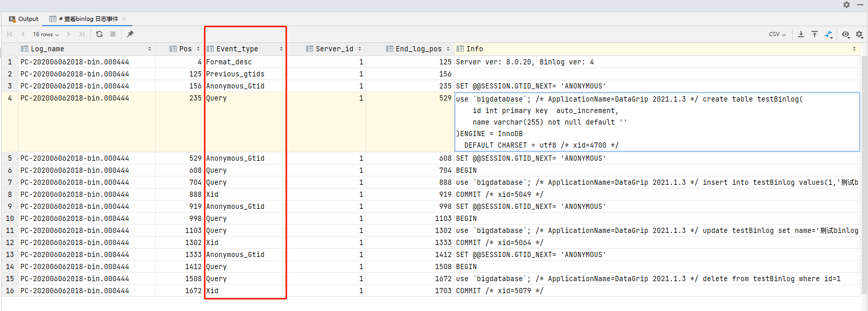Click the Pos column header
The image size is (868, 311).
(181, 49)
